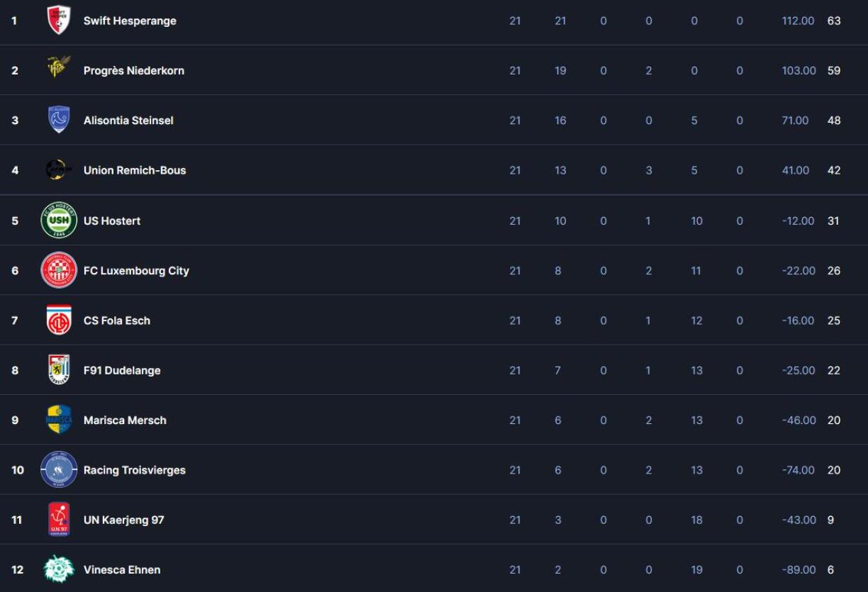The image size is (868, 592).
Task: Select the Alisontia Steinsel team name
Action: click(128, 121)
